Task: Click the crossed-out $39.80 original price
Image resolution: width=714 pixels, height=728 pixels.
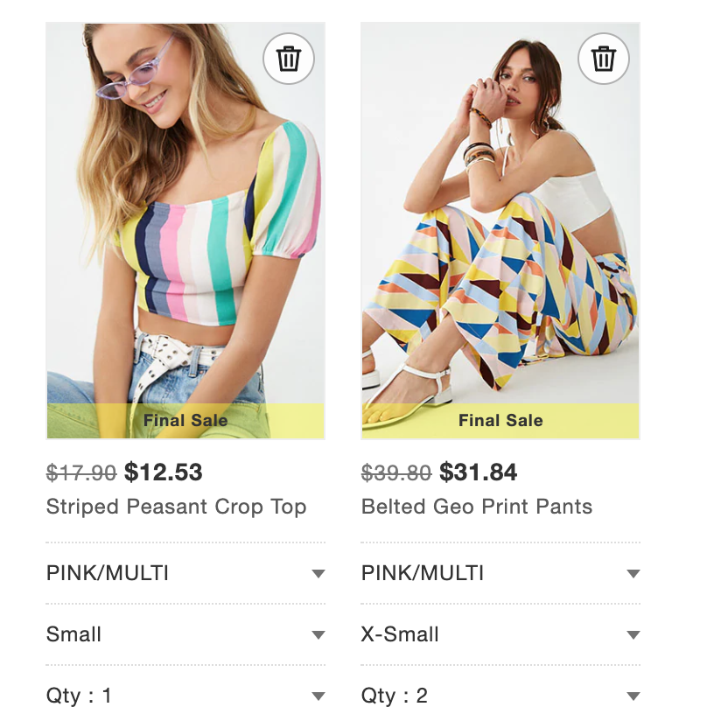Action: pos(396,473)
